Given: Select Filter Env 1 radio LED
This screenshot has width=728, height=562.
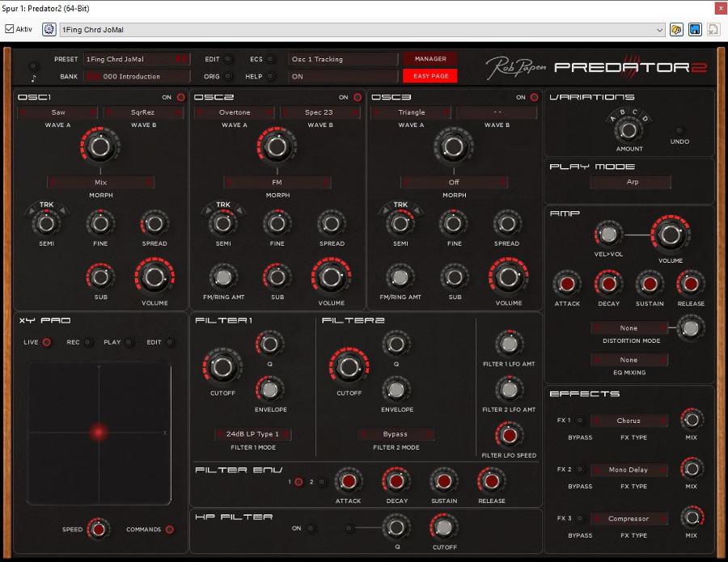Looking at the screenshot, I should (x=298, y=482).
